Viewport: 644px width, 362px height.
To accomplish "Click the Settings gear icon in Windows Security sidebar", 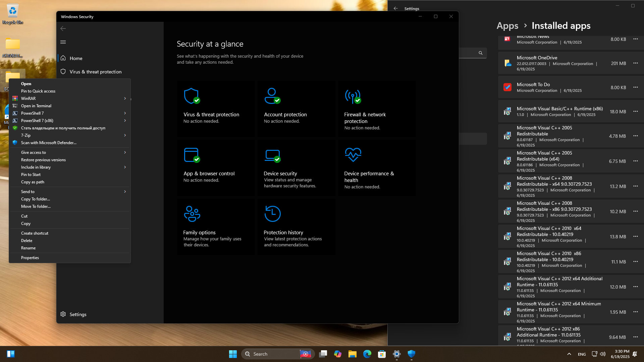I will (x=63, y=314).
